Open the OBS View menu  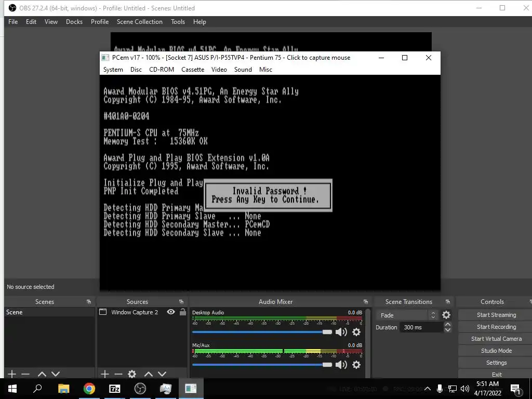(x=51, y=22)
